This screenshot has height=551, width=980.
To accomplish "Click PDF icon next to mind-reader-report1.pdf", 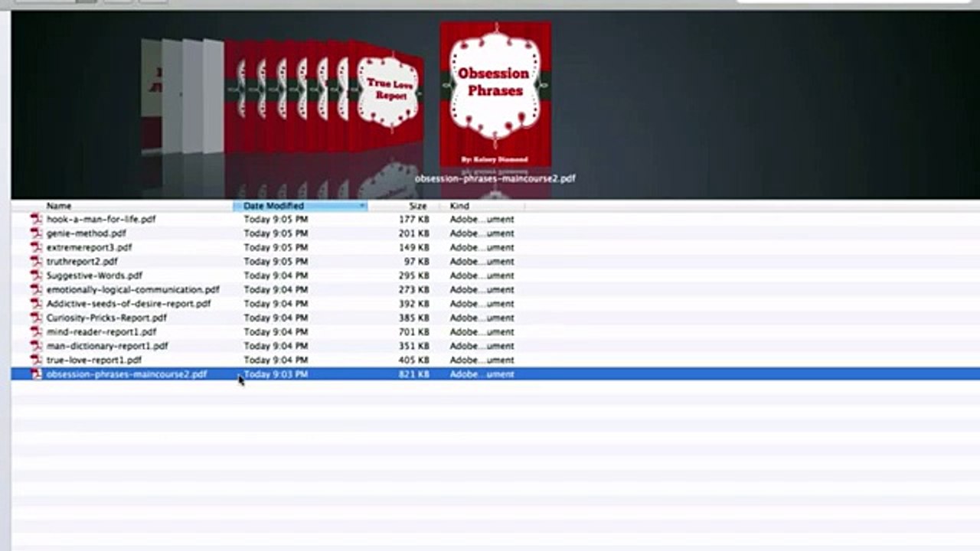I will (35, 331).
